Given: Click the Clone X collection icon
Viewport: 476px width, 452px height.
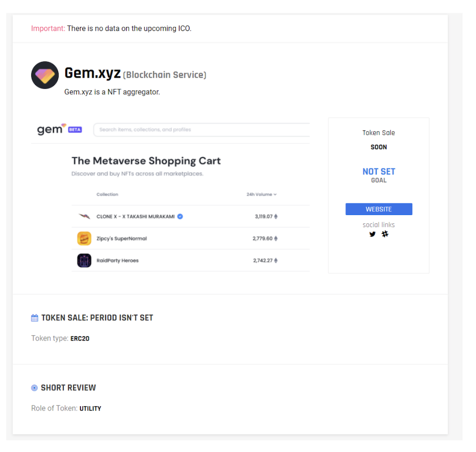Looking at the screenshot, I should click(x=84, y=216).
